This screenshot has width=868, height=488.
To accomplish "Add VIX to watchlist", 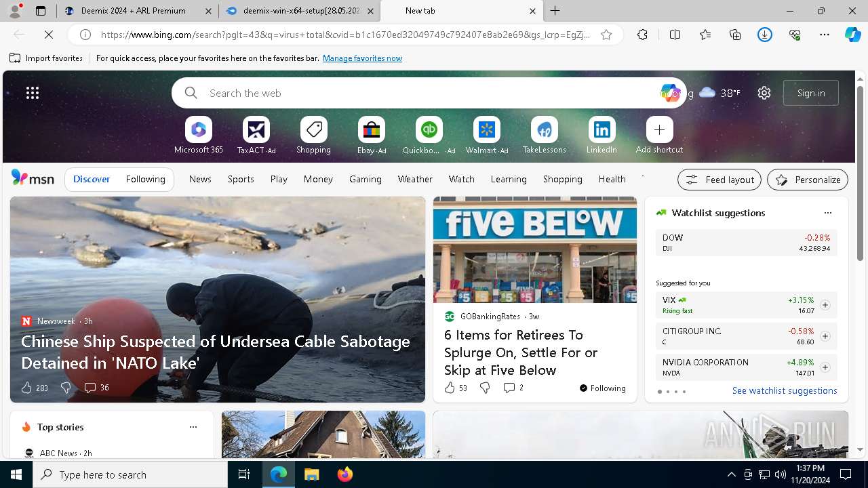I will pos(825,305).
